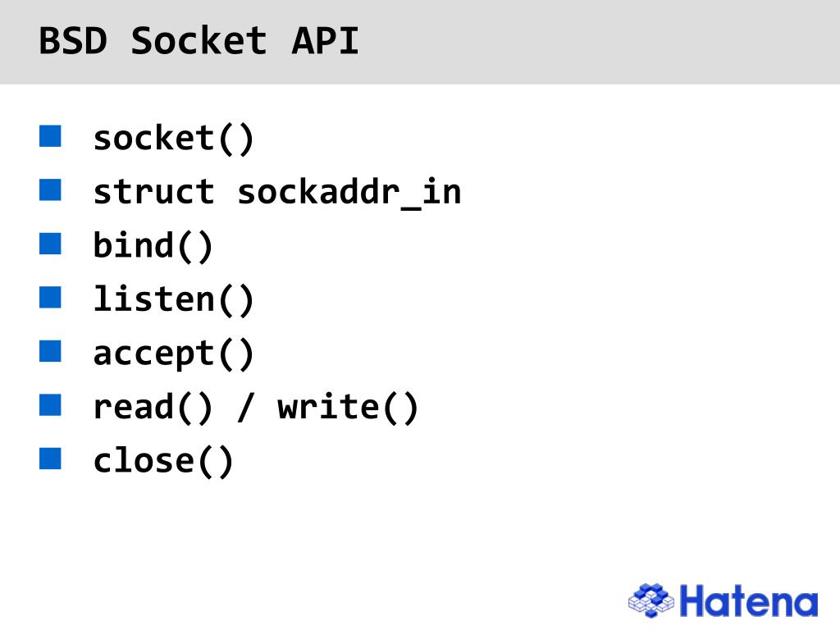The image size is (840, 630).
Task: Click blue bullet beside close()
Action: pos(50,459)
